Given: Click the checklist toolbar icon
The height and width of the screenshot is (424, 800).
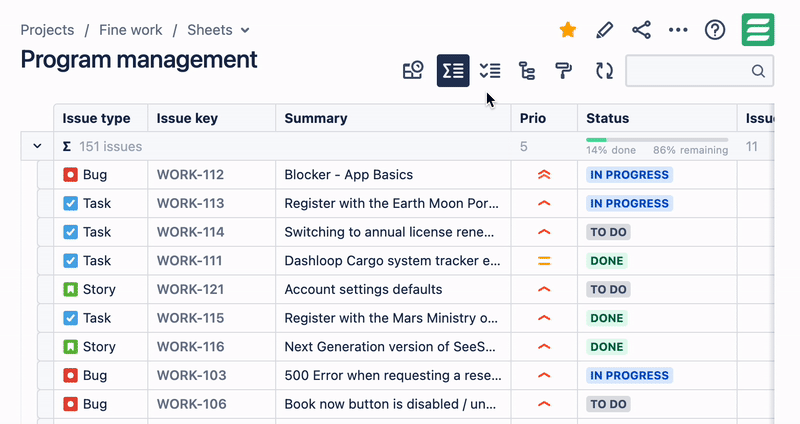Looking at the screenshot, I should point(490,70).
